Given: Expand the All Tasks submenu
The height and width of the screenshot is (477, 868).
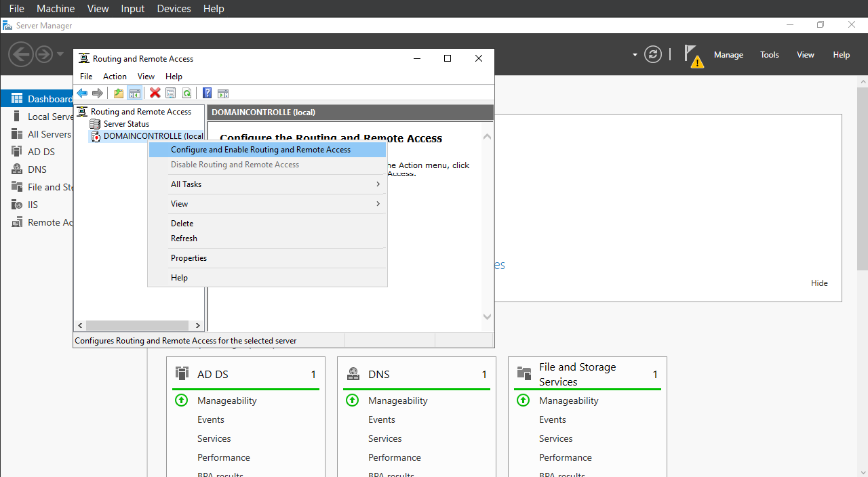Looking at the screenshot, I should 267,184.
